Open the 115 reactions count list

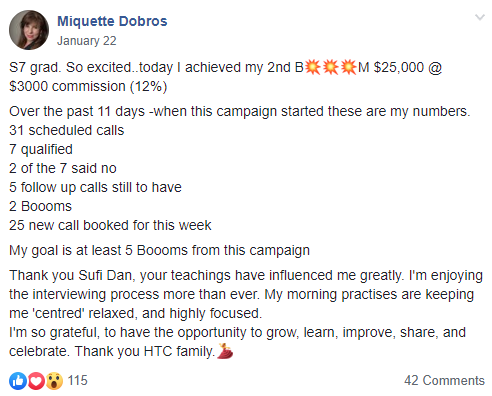click(x=77, y=380)
